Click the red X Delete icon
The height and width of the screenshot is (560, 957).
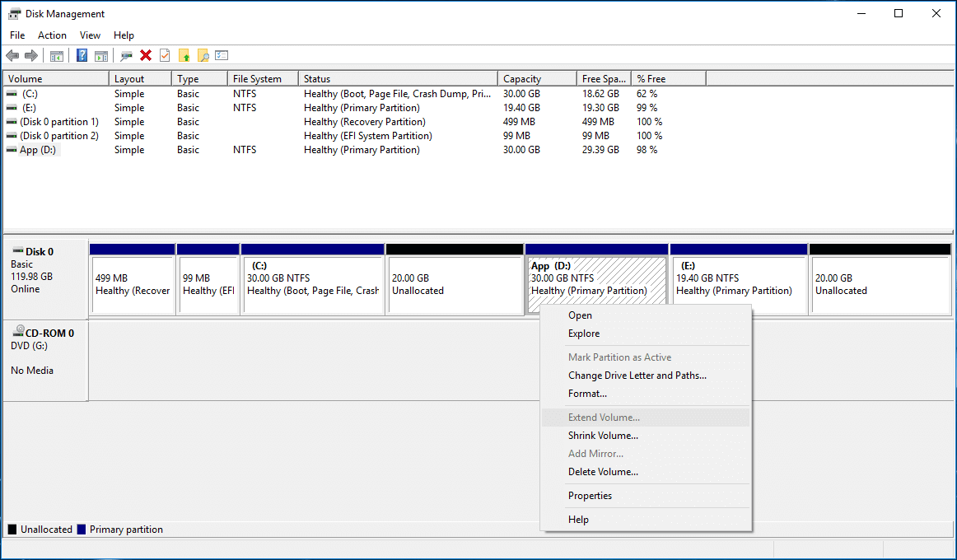(146, 56)
